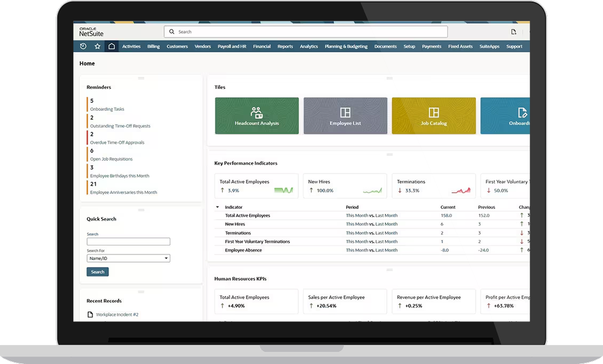Open the Reports menu
Screen dimensions: 603x364
pyautogui.click(x=285, y=47)
